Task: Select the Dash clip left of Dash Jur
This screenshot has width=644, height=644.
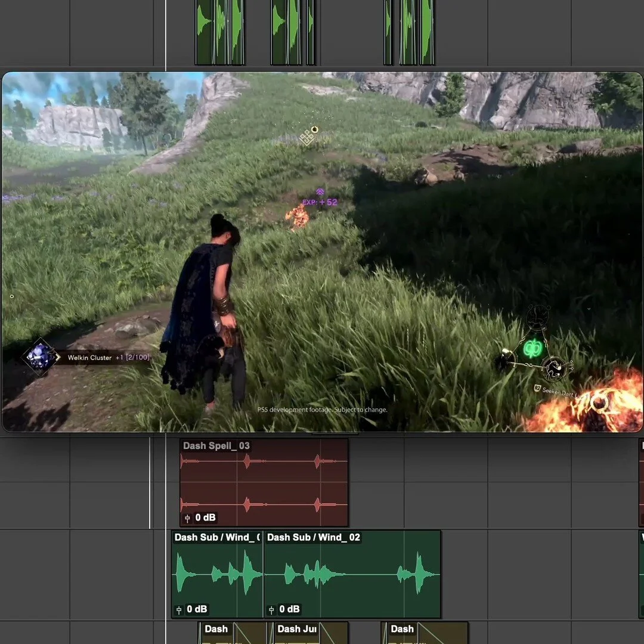Action: (x=233, y=633)
